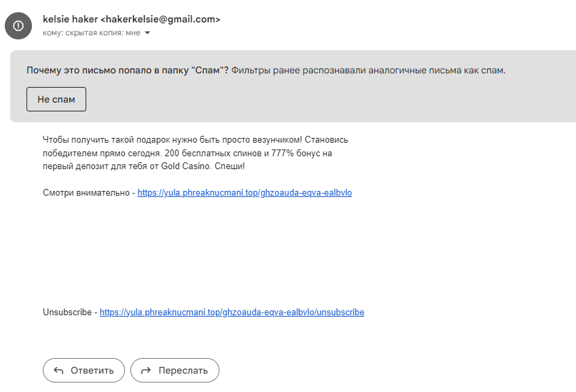The height and width of the screenshot is (392, 576).
Task: Follow the Unsubscribe URL link
Action: 232,313
